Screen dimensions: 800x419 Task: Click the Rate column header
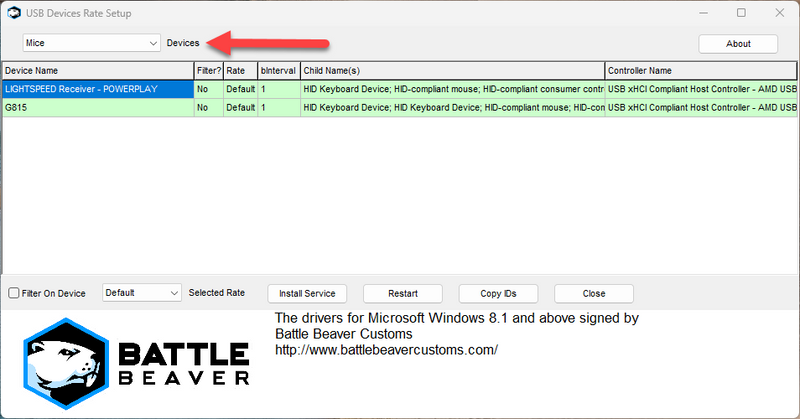tap(239, 71)
